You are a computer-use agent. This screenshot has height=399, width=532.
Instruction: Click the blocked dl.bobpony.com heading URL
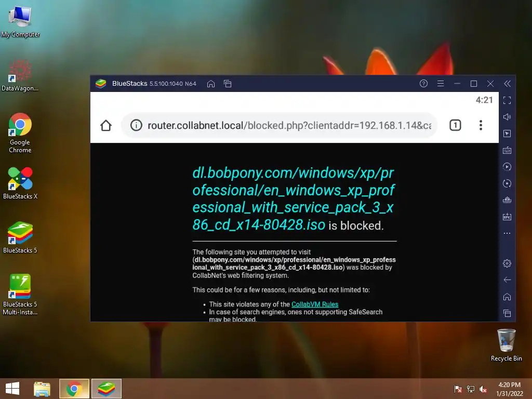[x=294, y=198]
